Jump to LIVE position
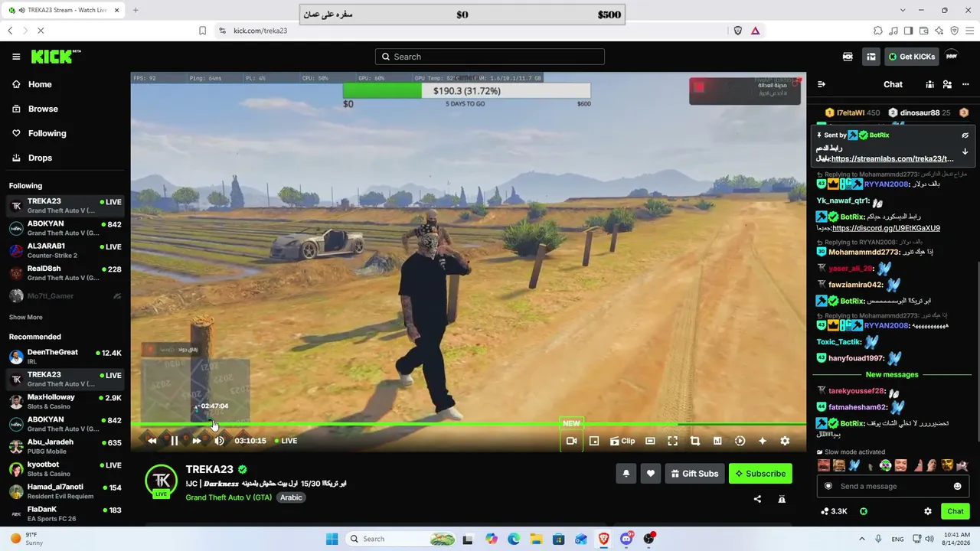The height and width of the screenshot is (551, 980). 286,441
